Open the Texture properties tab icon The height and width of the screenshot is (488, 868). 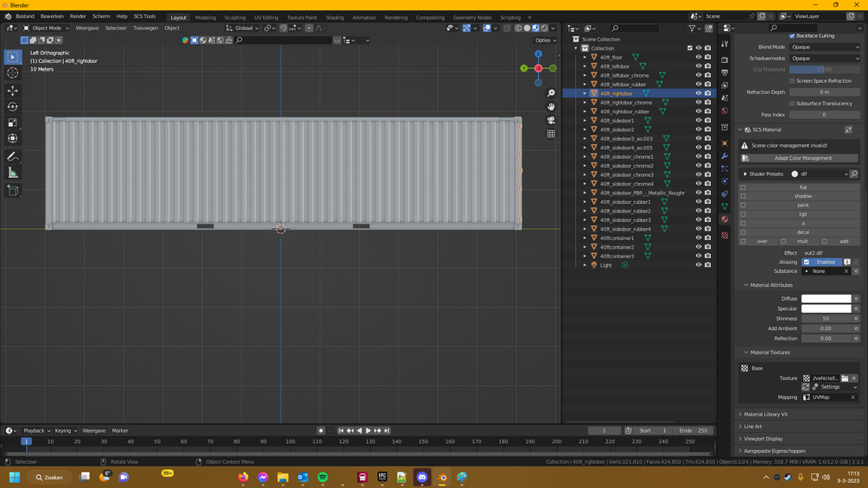pyautogui.click(x=725, y=235)
